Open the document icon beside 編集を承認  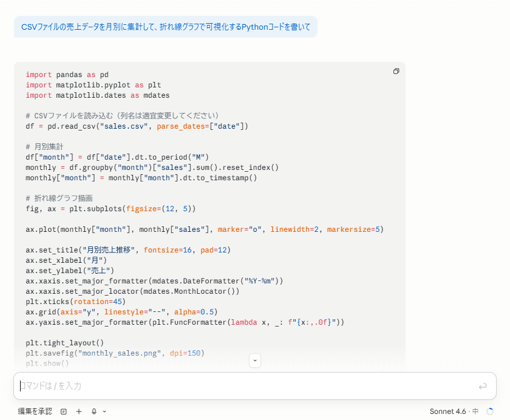[64, 412]
